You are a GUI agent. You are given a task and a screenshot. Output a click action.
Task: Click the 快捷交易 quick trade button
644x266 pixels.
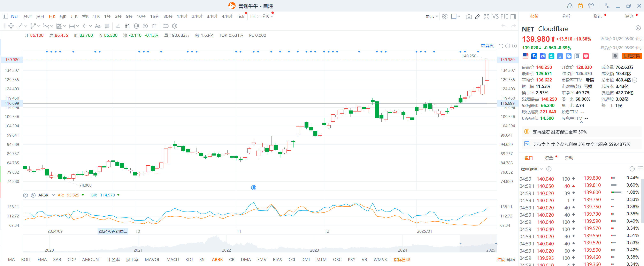pyautogui.click(x=631, y=56)
